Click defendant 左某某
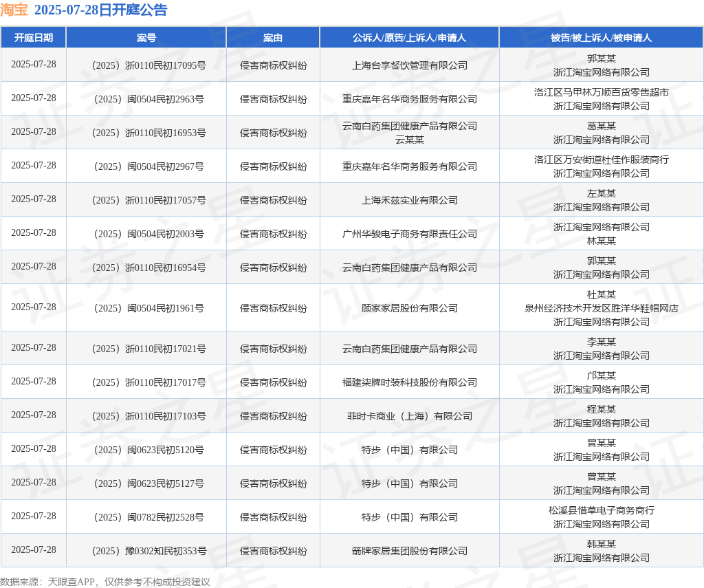The width and height of the screenshot is (704, 588). pyautogui.click(x=601, y=193)
